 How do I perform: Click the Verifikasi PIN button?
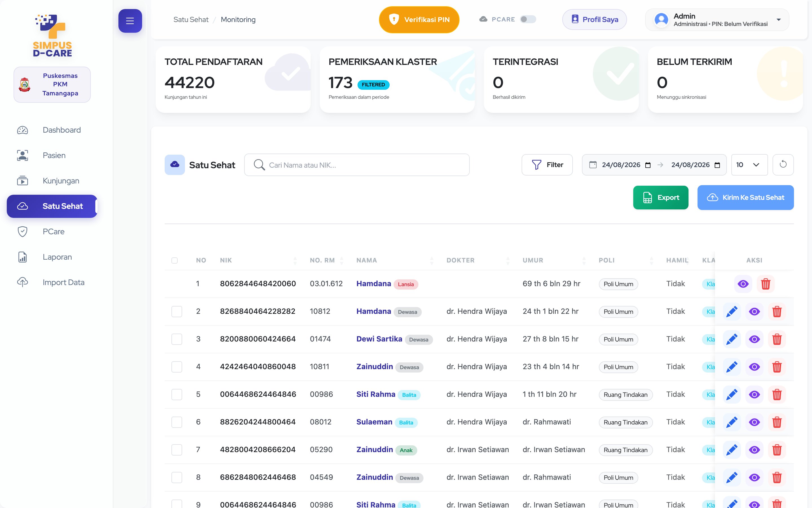(x=419, y=20)
